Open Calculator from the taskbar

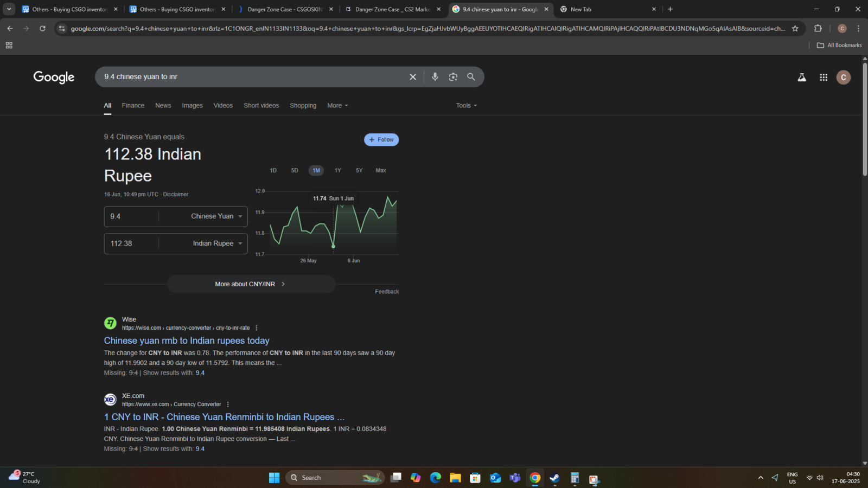[x=575, y=478]
